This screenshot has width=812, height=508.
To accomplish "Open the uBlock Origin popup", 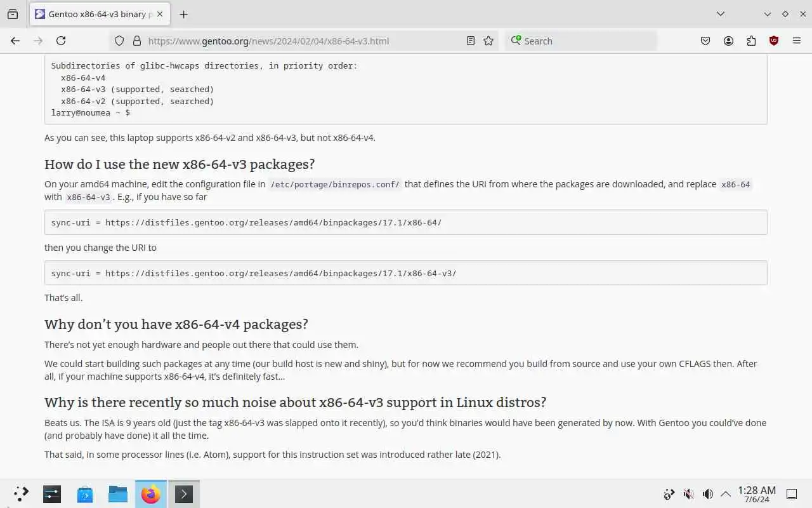I will tap(774, 41).
